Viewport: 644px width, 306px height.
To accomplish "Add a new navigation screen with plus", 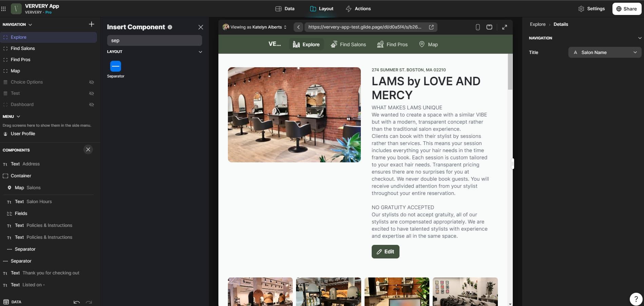I will coord(91,24).
